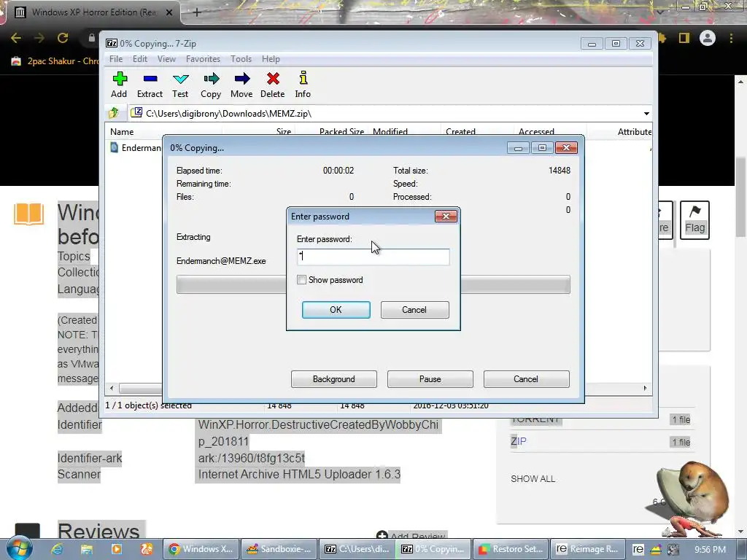Sort by Packed Size column header
Screen dimensions: 747x560
pos(331,131)
